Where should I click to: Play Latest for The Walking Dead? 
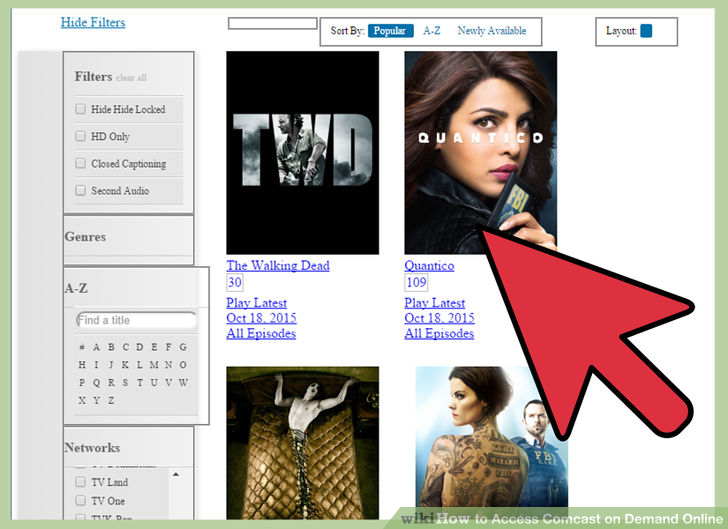coord(256,303)
